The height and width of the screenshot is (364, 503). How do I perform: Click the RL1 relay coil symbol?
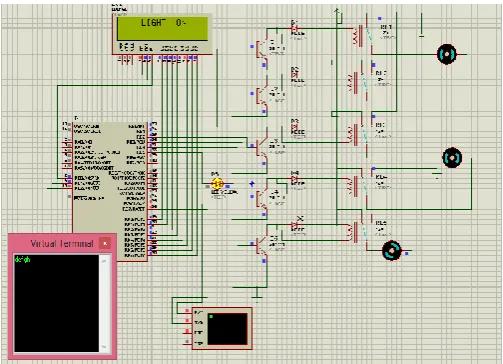(x=356, y=36)
